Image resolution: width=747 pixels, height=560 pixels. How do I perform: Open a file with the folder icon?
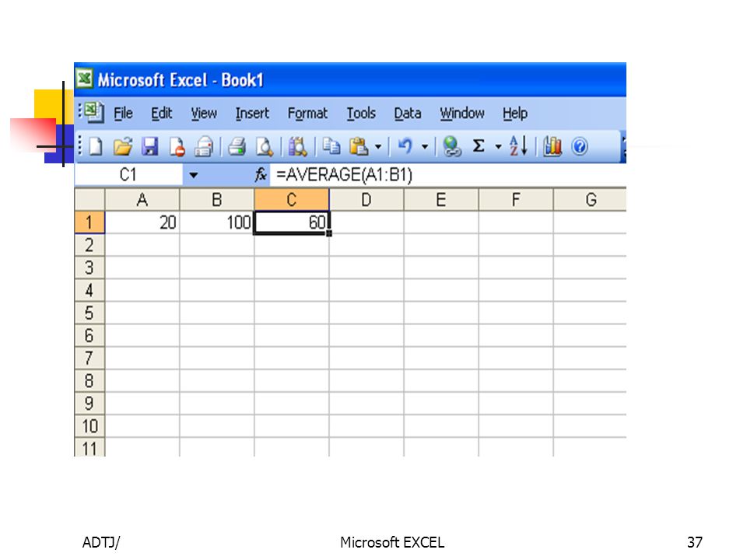[x=122, y=146]
